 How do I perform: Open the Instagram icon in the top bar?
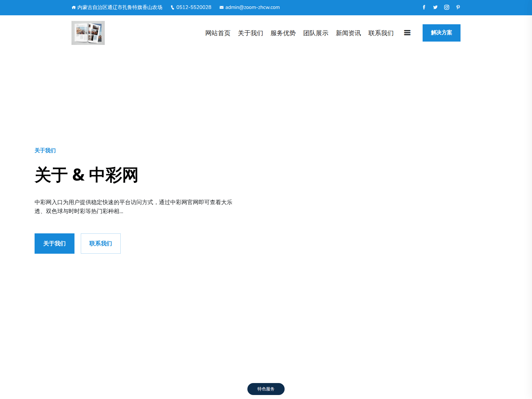click(x=447, y=7)
